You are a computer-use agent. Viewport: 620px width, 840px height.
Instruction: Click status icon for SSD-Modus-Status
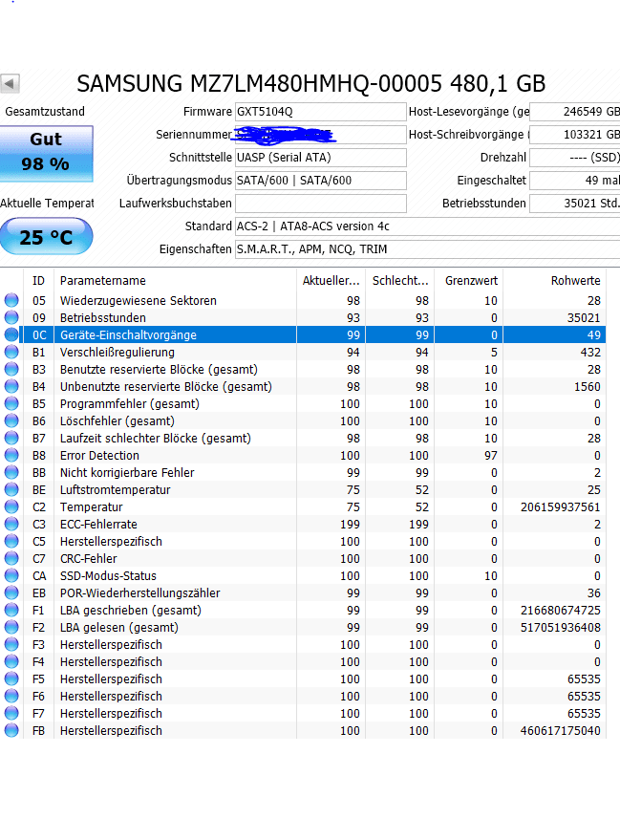tap(11, 575)
